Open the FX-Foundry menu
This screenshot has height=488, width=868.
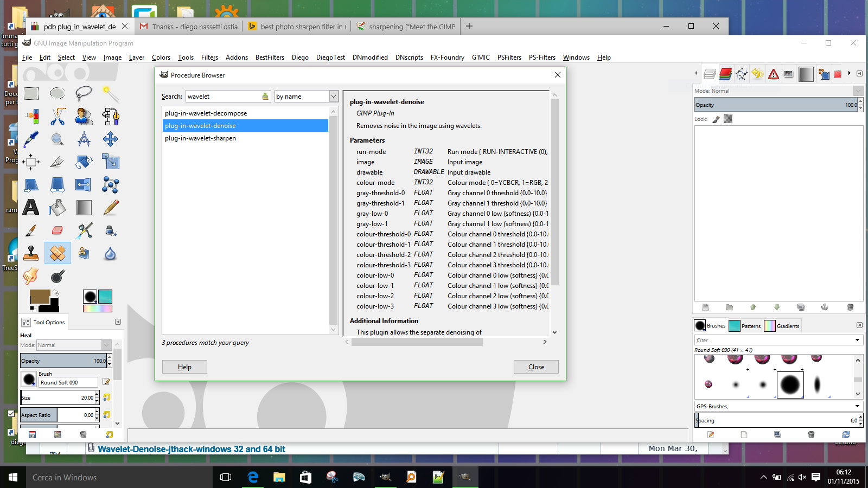pyautogui.click(x=448, y=57)
